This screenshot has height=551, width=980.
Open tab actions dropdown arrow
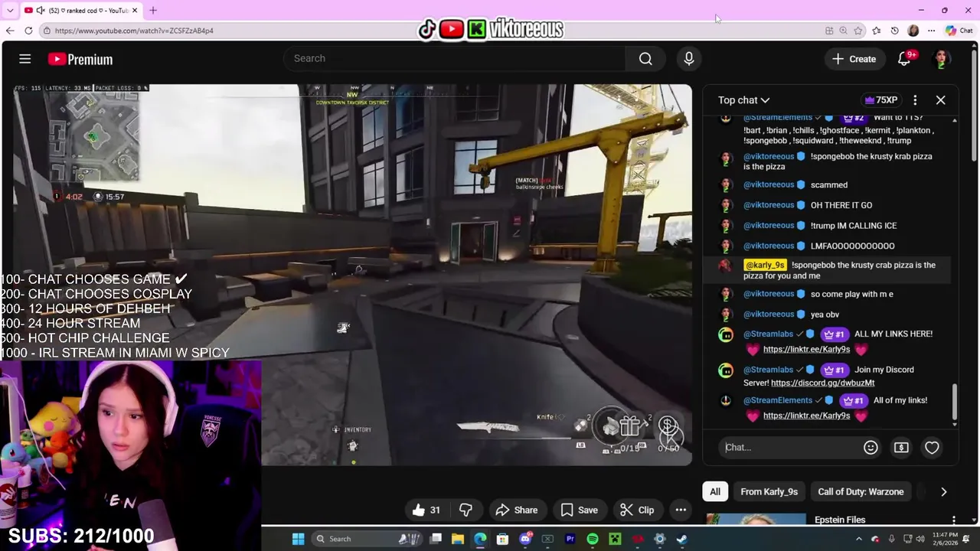(10, 11)
